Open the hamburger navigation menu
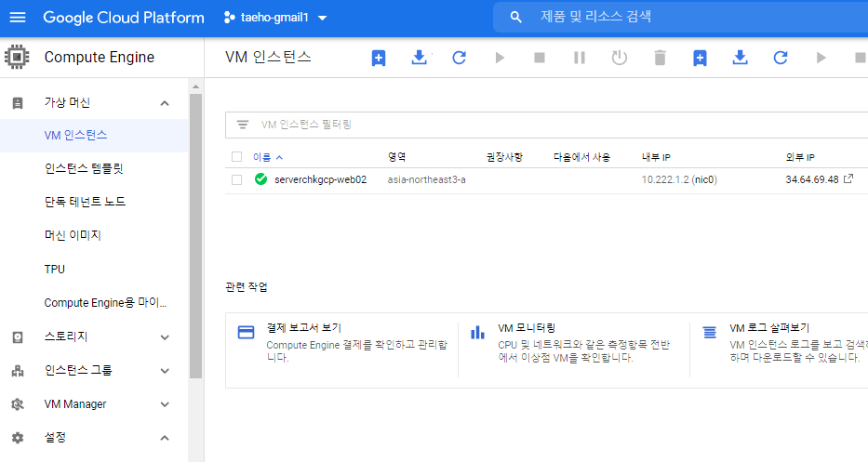Image resolution: width=868 pixels, height=462 pixels. [18, 17]
